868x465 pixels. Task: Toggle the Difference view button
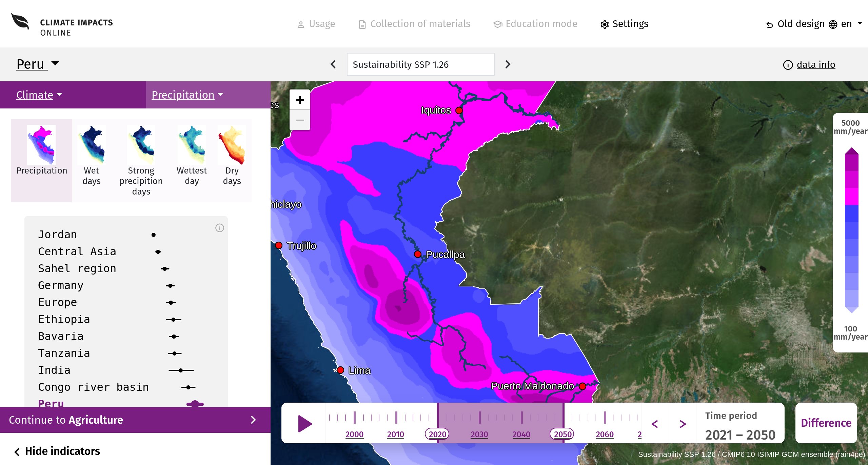(826, 423)
